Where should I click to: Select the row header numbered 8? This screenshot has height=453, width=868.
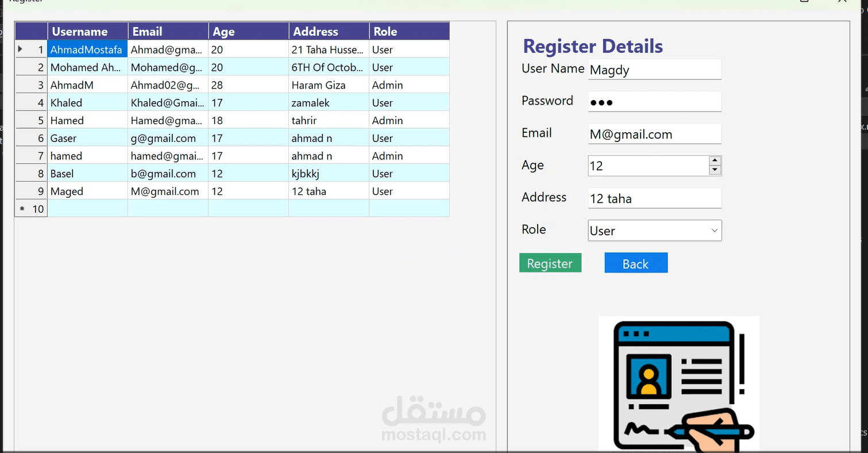31,174
